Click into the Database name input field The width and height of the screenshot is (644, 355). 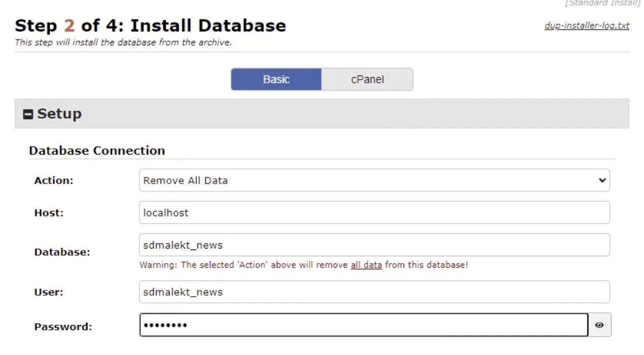(x=374, y=245)
